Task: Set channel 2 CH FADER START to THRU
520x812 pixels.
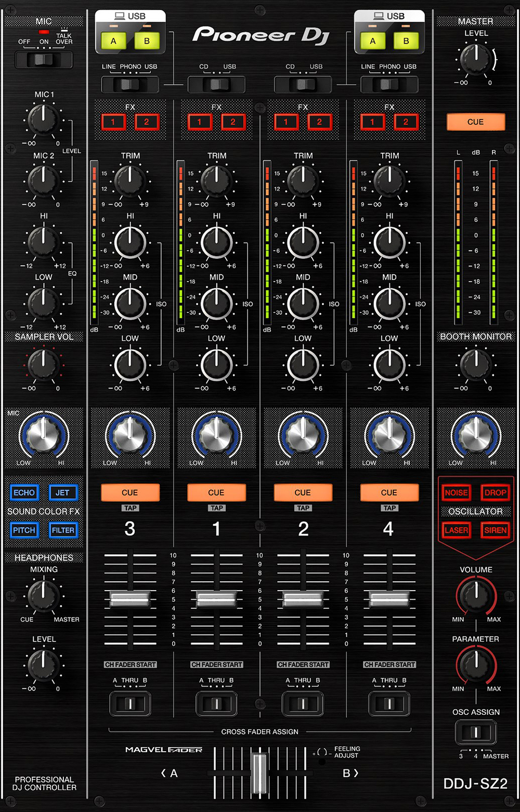Action: point(303,704)
